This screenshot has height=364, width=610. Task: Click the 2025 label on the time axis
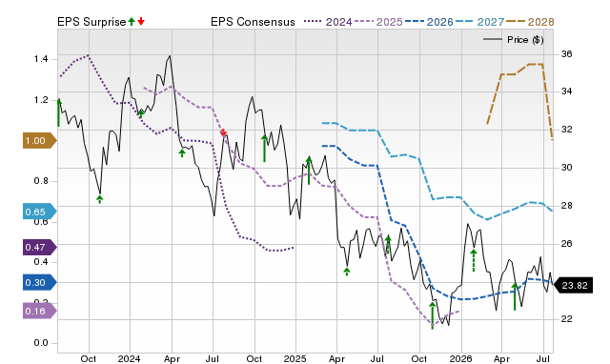[x=295, y=358]
